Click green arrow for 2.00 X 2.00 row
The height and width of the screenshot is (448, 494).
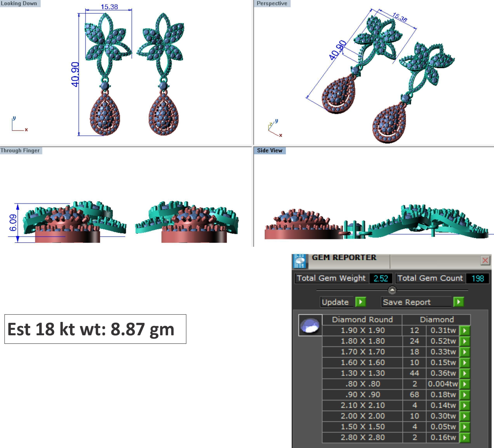[465, 416]
